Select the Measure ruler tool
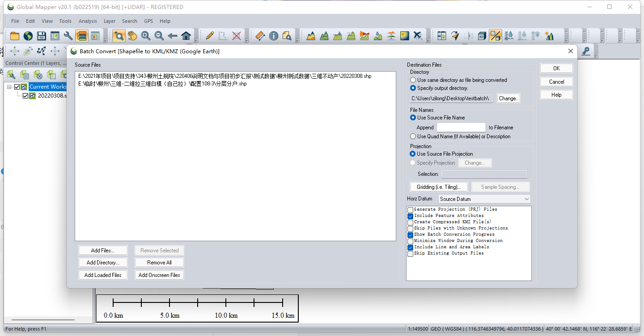The height and width of the screenshot is (336, 644). pos(260,35)
